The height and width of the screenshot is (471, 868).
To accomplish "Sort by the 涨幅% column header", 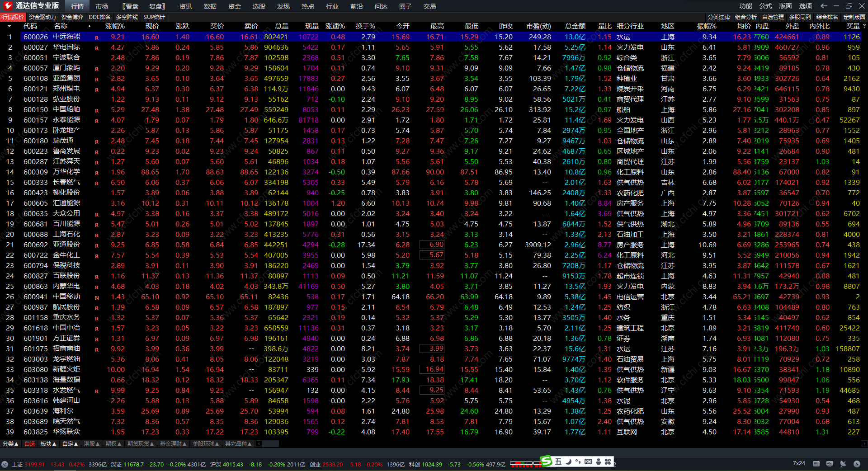I will pos(115,26).
